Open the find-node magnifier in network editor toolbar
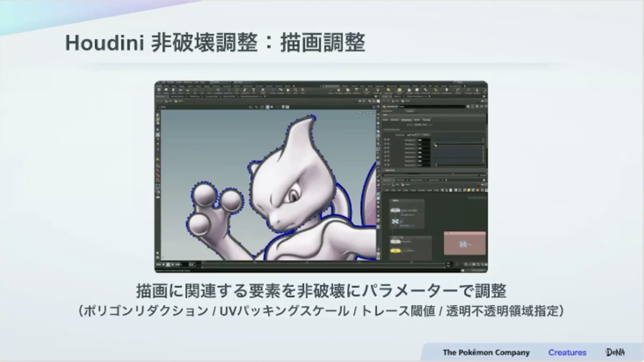644x362 pixels. pyautogui.click(x=482, y=190)
